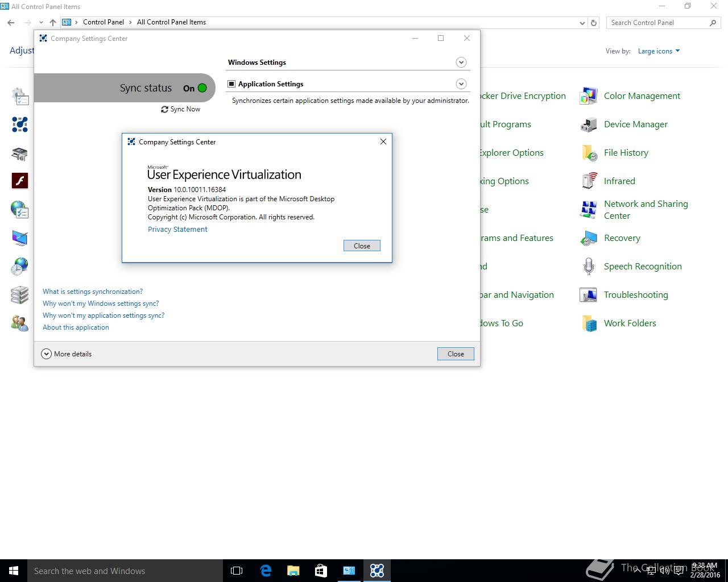Click Search the web and Windows box
The width and height of the screenshot is (728, 582).
coord(125,571)
